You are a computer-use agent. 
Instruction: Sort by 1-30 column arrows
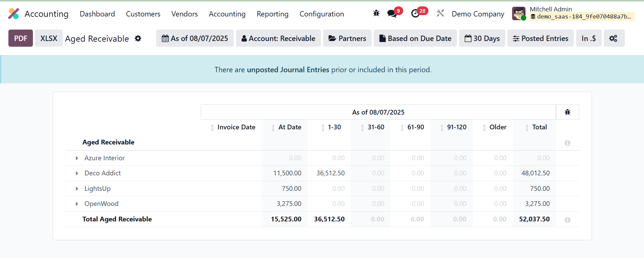[323, 128]
